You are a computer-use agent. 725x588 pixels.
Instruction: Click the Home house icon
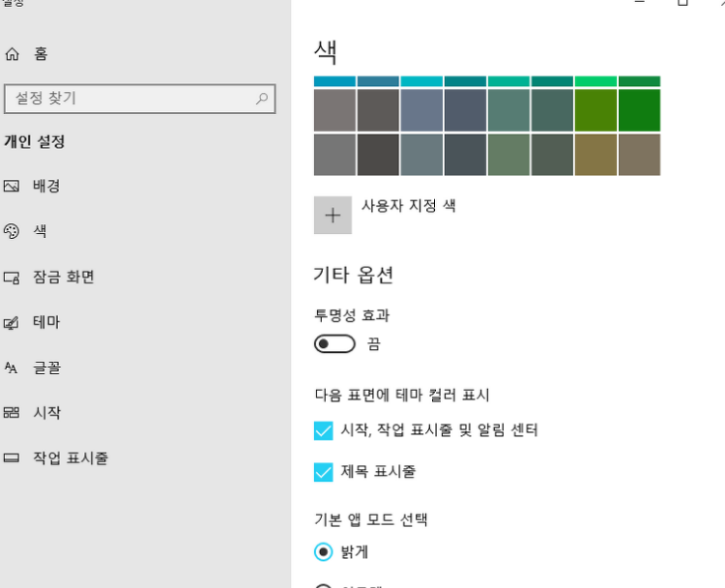point(12,54)
